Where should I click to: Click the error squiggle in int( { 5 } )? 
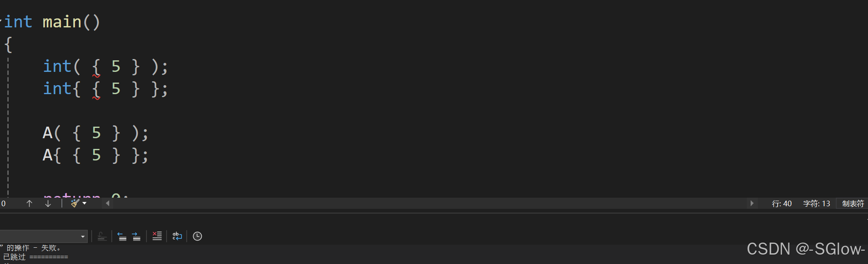[x=96, y=76]
